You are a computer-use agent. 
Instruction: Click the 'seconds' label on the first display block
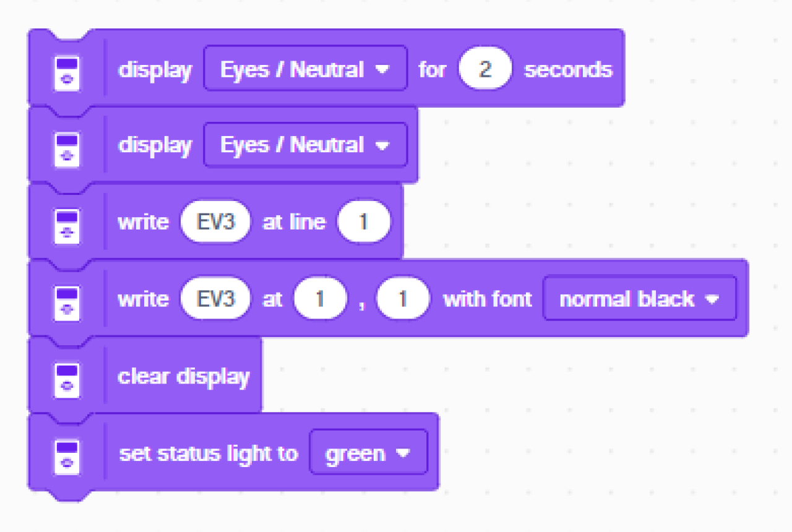click(x=568, y=69)
